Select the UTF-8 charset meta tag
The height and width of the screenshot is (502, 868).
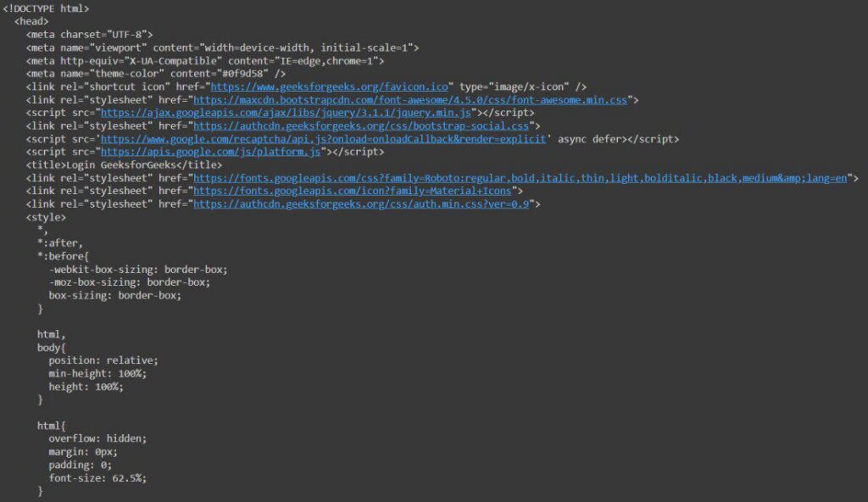point(102,34)
